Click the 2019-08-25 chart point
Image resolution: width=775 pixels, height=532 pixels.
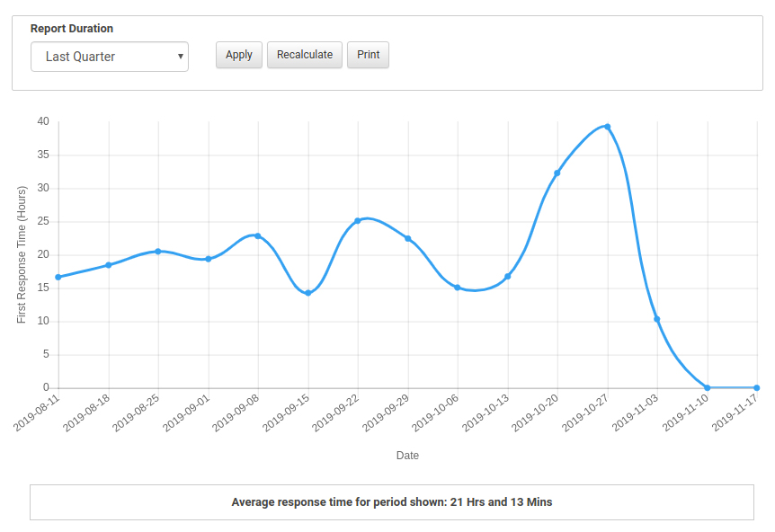pyautogui.click(x=158, y=252)
